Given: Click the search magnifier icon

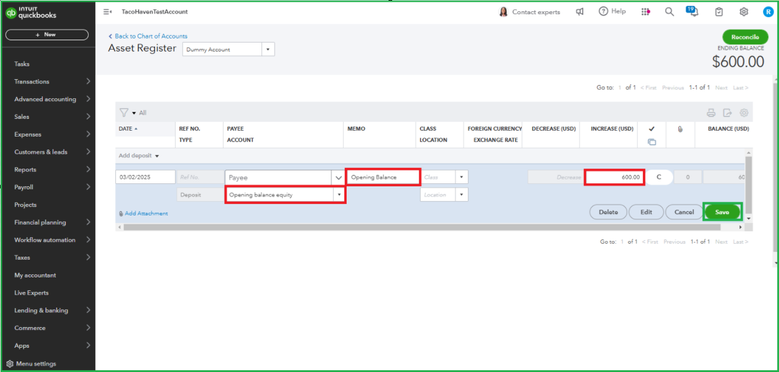Looking at the screenshot, I should point(669,12).
